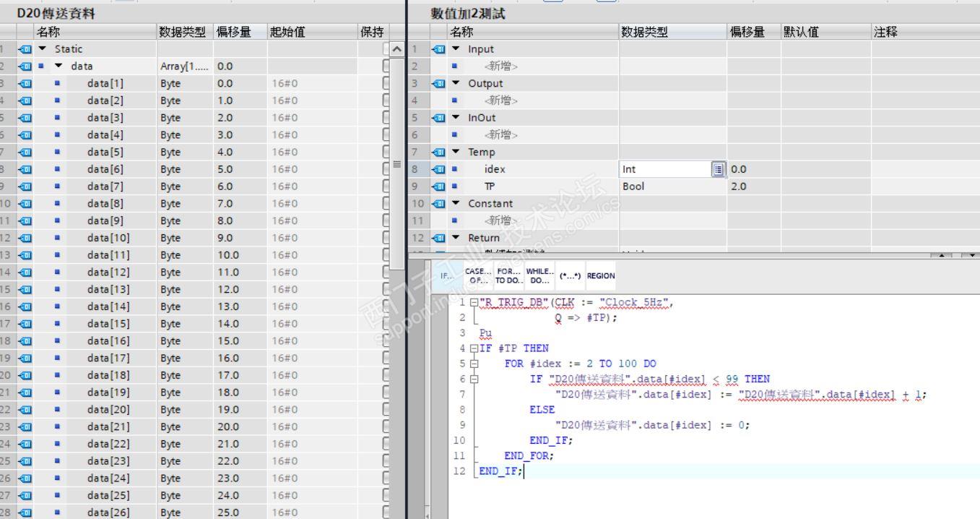Image resolution: width=980 pixels, height=519 pixels.
Task: Insert block comment (*...*) template
Action: click(x=571, y=275)
